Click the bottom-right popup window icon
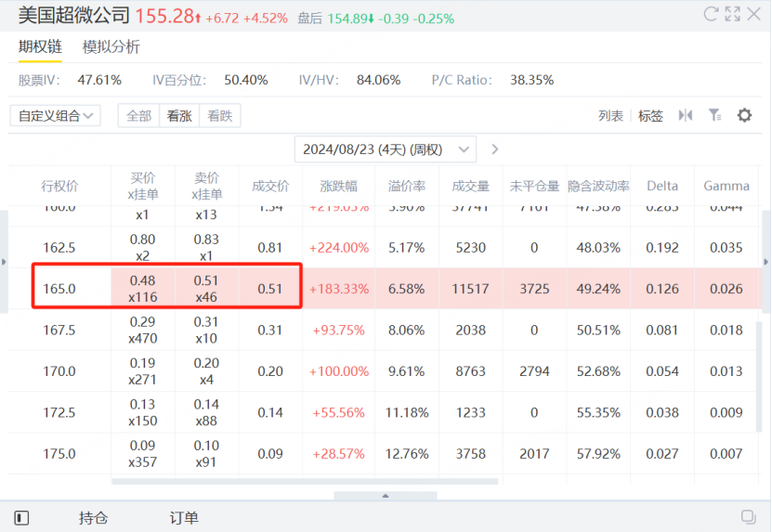 point(749,517)
